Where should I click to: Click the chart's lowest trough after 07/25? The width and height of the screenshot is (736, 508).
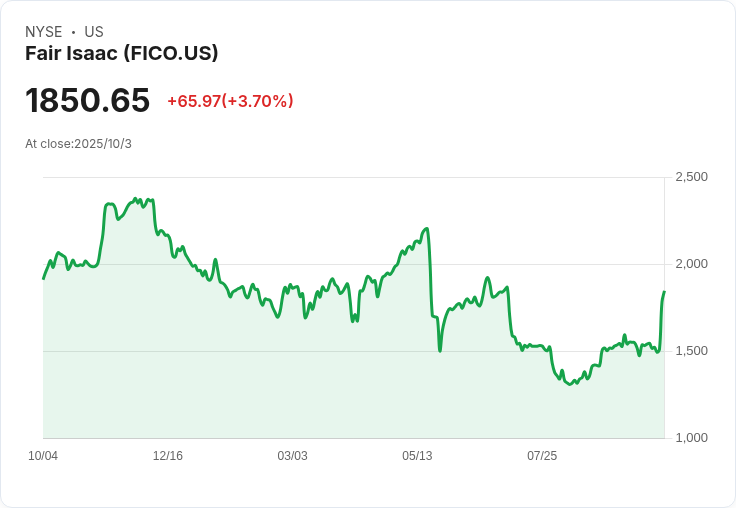570,384
